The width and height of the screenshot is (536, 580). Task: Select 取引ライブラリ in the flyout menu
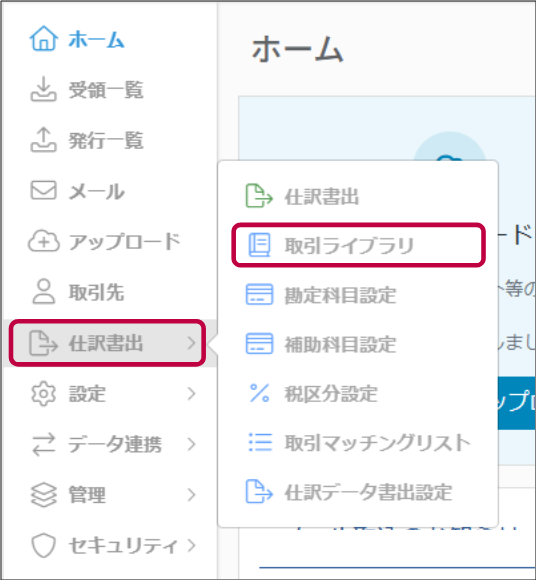358,245
